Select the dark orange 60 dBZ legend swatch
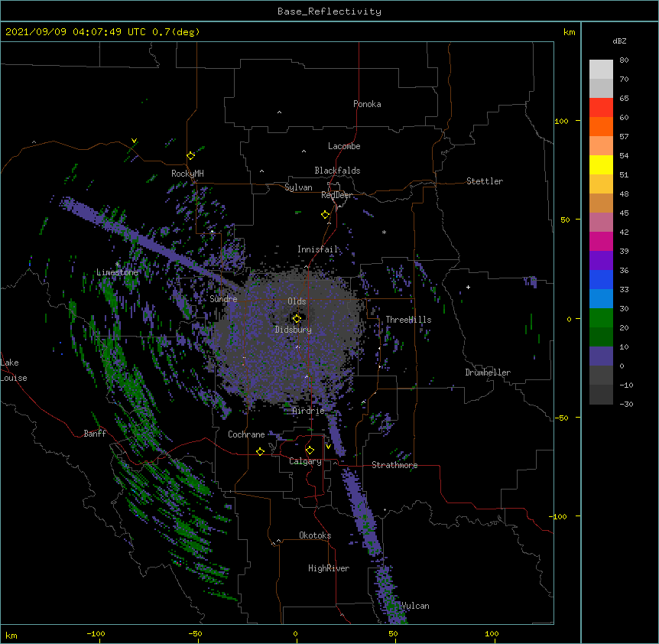 601,126
